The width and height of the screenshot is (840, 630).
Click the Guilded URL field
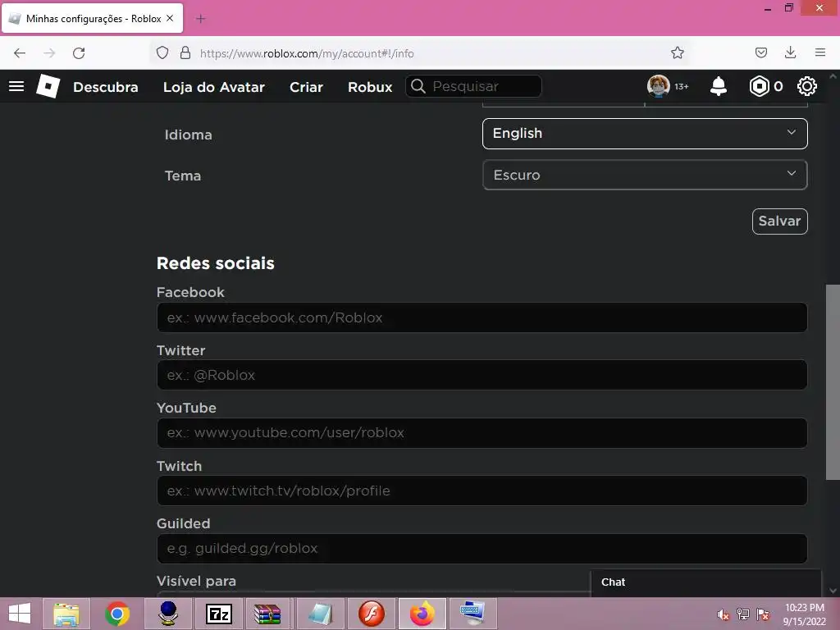[482, 549]
